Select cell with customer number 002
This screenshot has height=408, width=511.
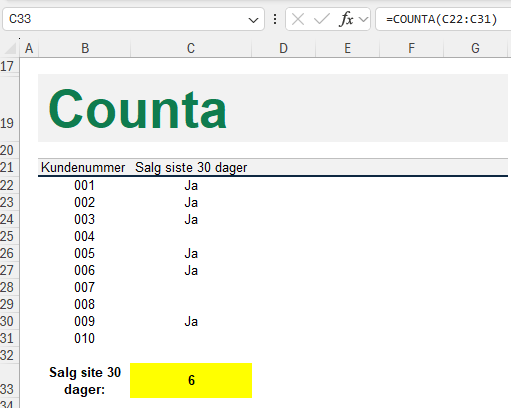click(85, 202)
